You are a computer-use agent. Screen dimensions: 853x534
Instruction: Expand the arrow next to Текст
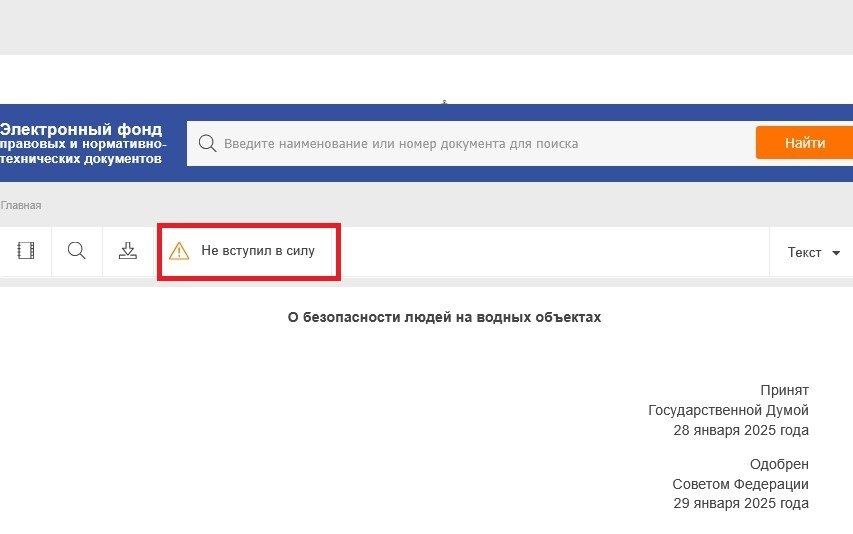[836, 253]
